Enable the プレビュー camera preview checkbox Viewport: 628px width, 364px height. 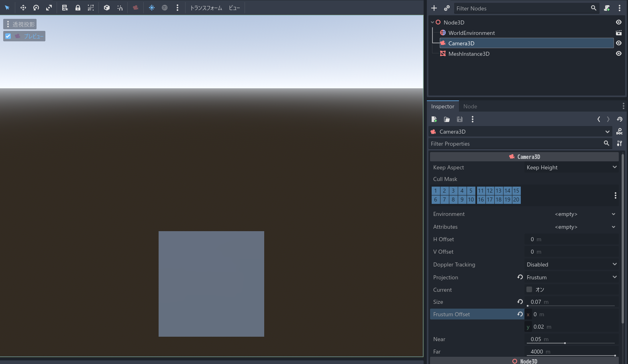click(x=8, y=36)
